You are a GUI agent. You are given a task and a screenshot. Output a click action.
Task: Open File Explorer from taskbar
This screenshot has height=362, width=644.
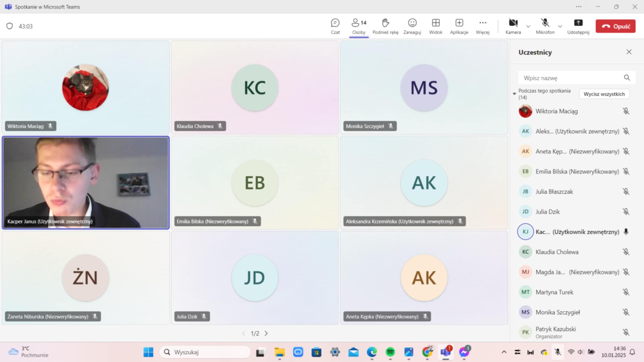pos(279,352)
